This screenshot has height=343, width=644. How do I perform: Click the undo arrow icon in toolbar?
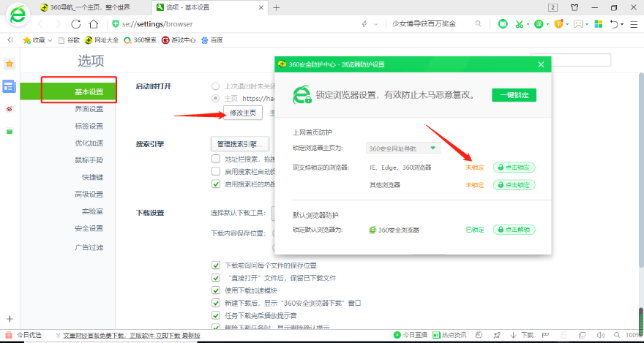pyautogui.click(x=615, y=24)
